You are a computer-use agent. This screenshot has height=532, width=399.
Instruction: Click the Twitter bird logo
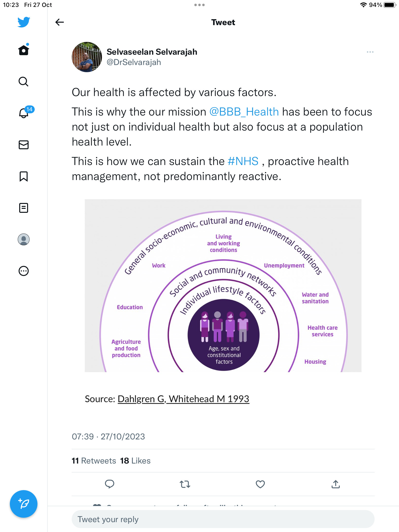point(24,22)
